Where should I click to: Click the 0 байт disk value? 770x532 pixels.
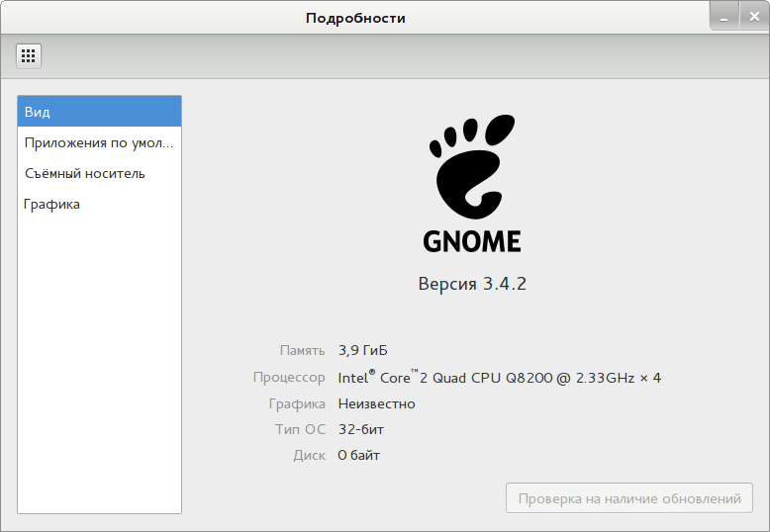[x=358, y=456]
